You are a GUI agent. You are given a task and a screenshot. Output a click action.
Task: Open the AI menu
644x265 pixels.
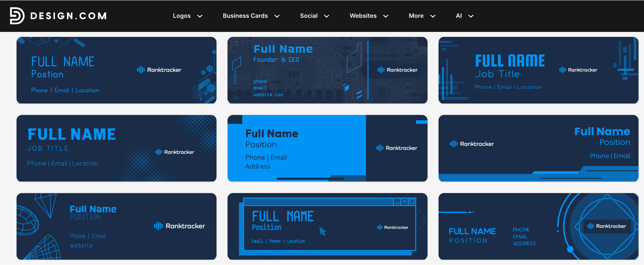pyautogui.click(x=459, y=16)
